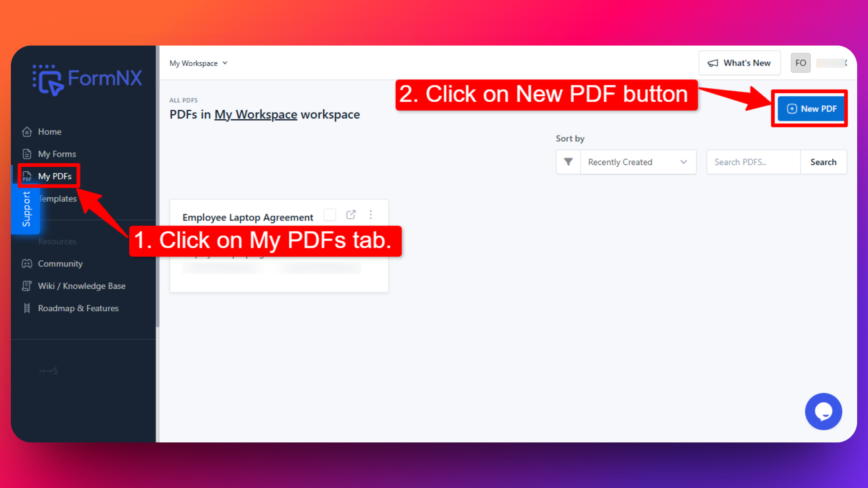
Task: Open the FO user avatar
Action: [x=801, y=63]
